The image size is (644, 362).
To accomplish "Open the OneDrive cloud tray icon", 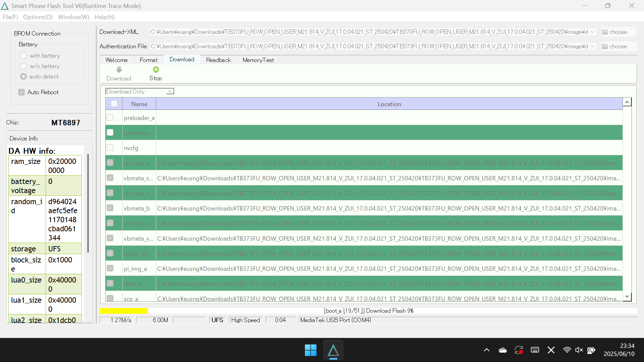I will pos(502,350).
